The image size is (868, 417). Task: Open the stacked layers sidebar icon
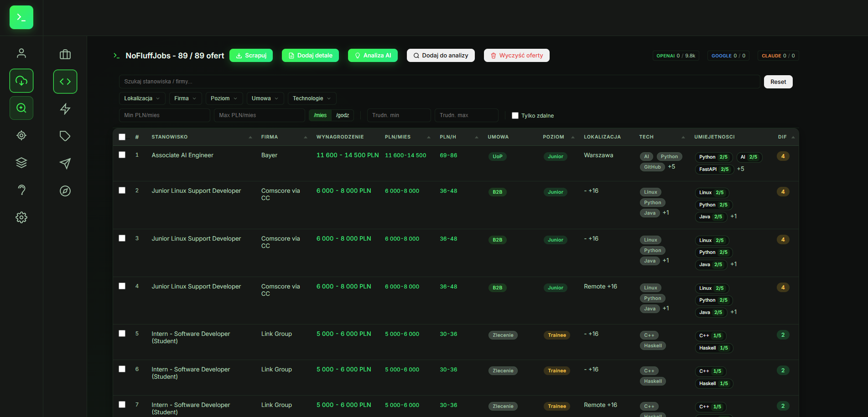(21, 163)
